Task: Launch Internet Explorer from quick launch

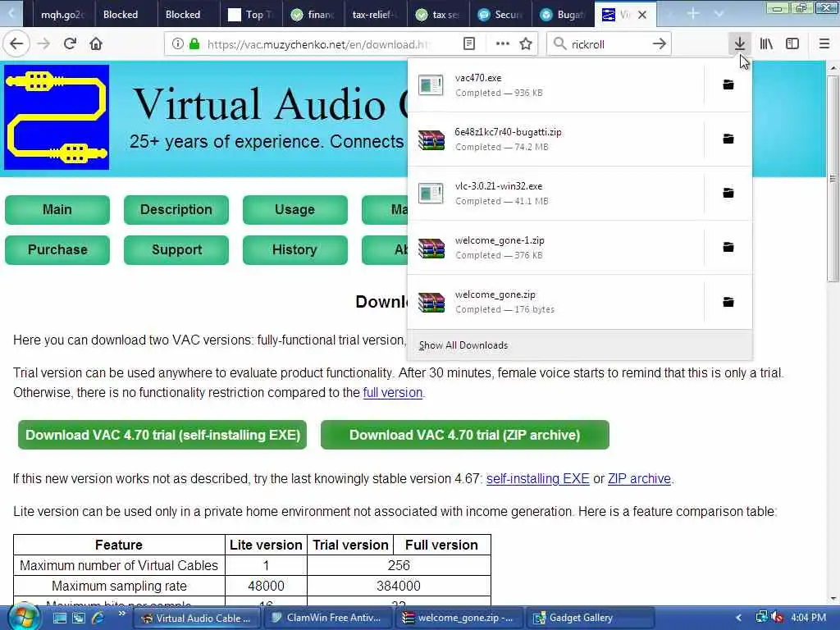Action: point(98,618)
